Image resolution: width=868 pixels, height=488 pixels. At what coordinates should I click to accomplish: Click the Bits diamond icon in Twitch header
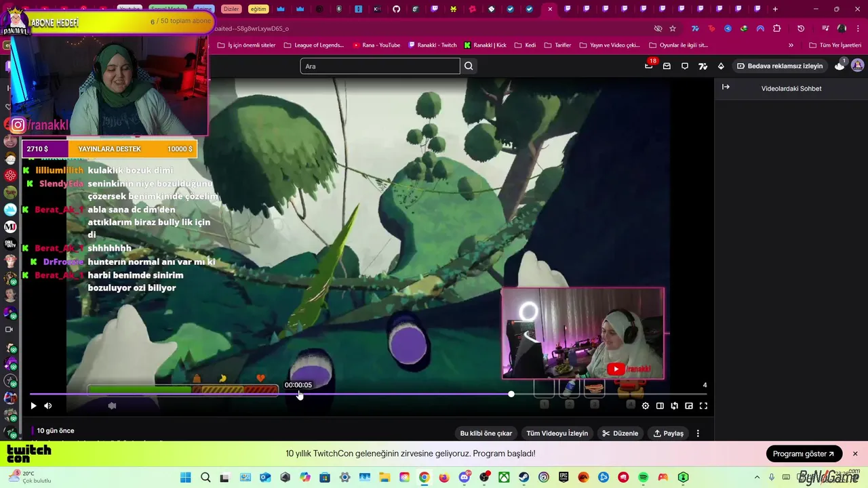click(721, 66)
